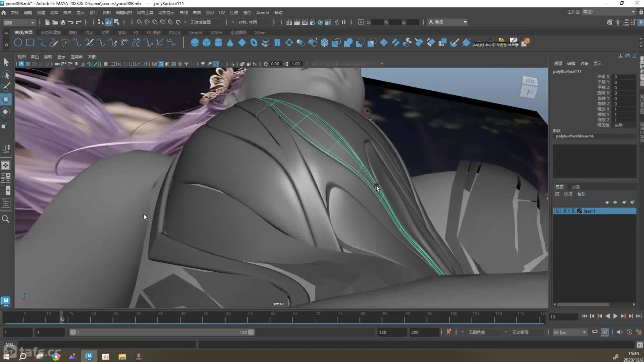
Task: Pick the pencil curve tool
Action: point(54,43)
